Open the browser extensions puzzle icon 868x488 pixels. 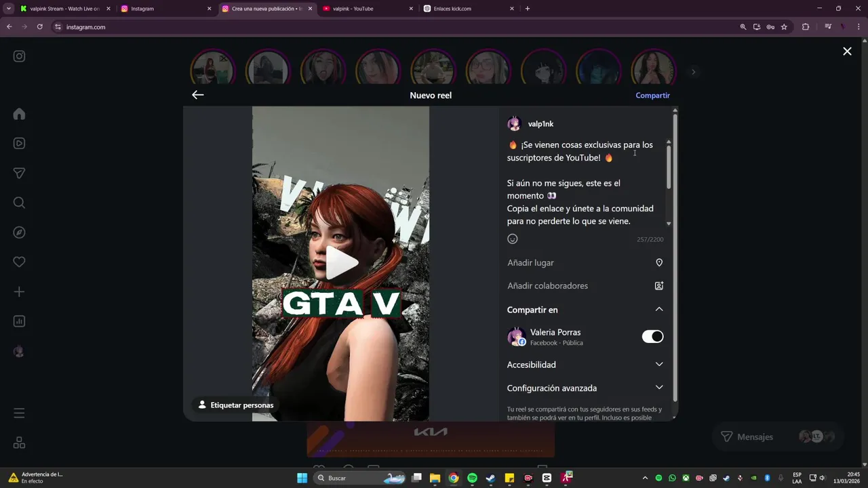tap(806, 27)
